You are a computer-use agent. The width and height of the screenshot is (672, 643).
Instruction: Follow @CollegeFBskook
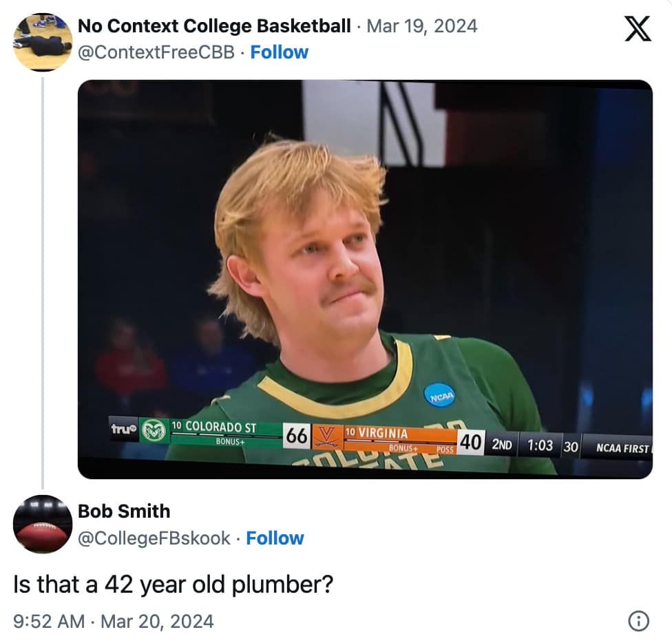click(x=275, y=538)
